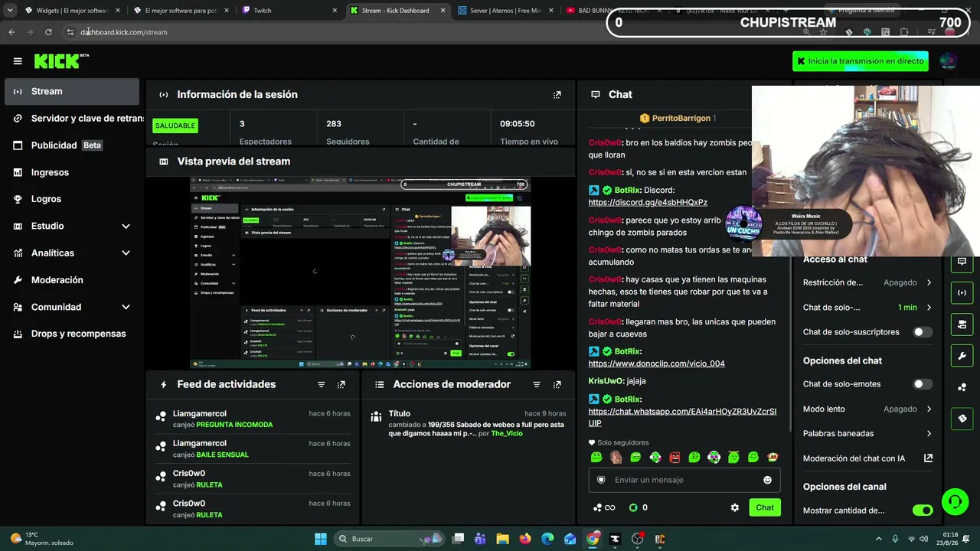Screen dimensions: 980x551
Task: Open filter on Acciones de moderador
Action: pyautogui.click(x=537, y=384)
